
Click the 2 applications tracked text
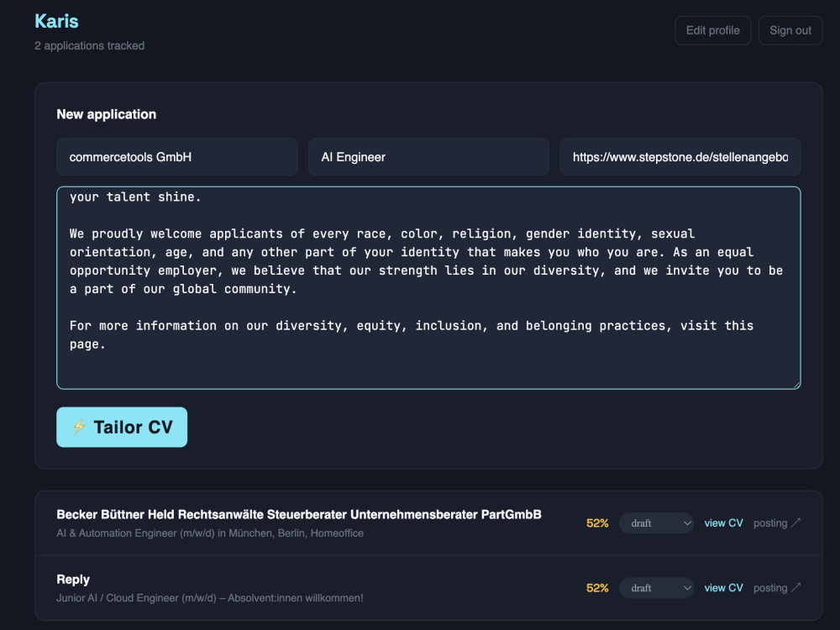pos(90,46)
